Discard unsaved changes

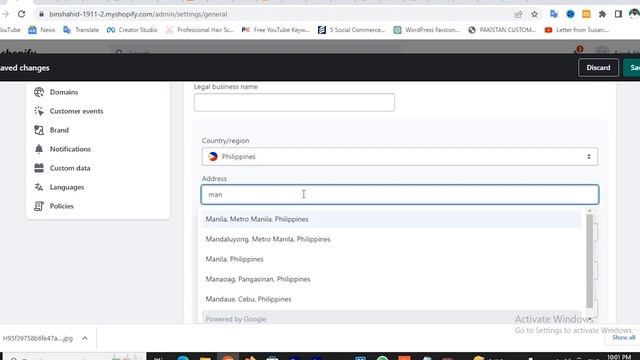(x=598, y=68)
